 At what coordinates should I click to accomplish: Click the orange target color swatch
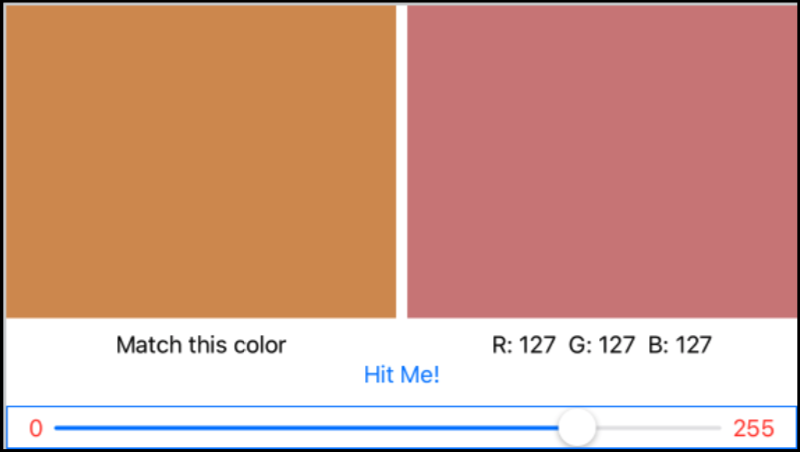[200, 162]
